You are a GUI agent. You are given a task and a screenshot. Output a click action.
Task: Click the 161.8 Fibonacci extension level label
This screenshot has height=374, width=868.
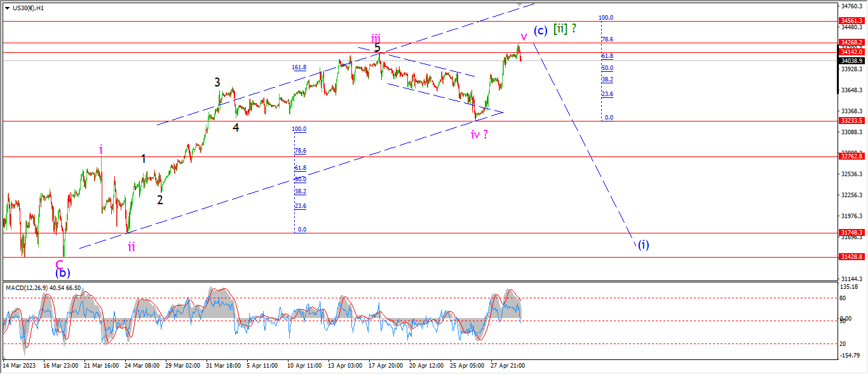pyautogui.click(x=299, y=67)
